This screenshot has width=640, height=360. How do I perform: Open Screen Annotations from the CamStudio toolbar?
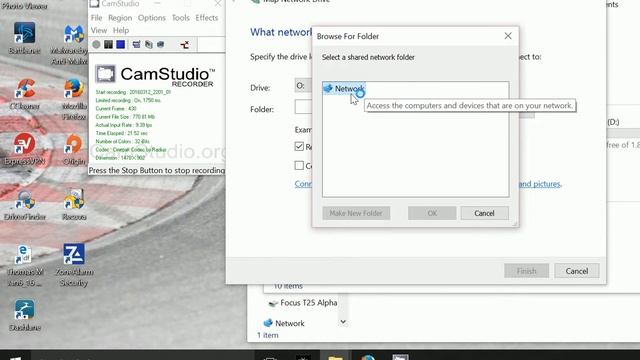pos(149,44)
